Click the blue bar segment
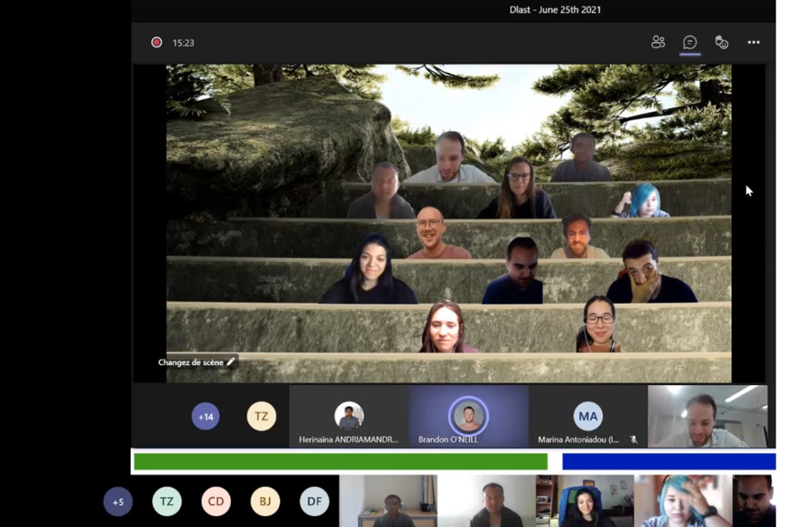This screenshot has width=812, height=527. click(x=668, y=461)
